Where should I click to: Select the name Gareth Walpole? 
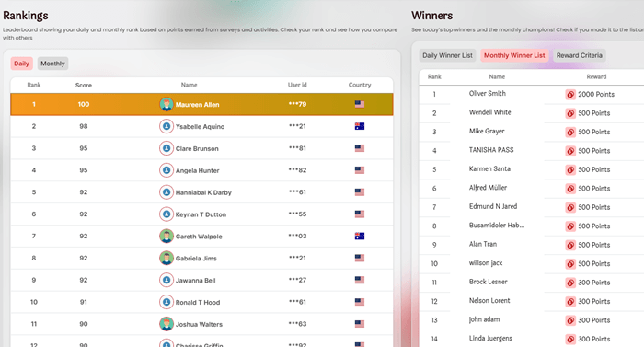(199, 237)
